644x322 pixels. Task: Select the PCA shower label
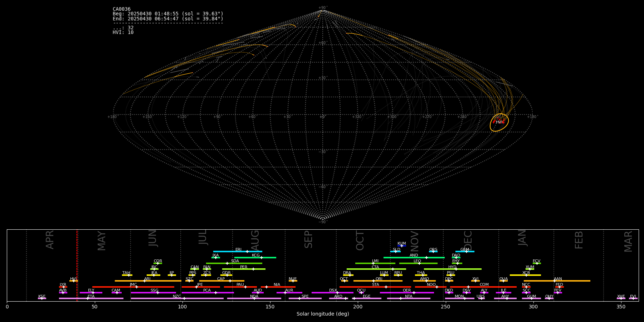click(x=207, y=291)
